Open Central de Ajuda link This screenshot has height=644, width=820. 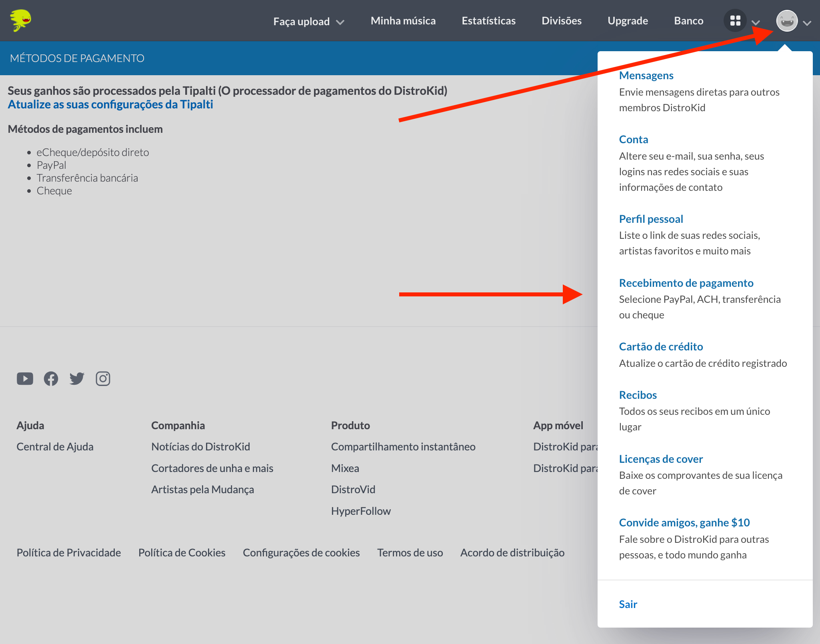click(x=55, y=446)
